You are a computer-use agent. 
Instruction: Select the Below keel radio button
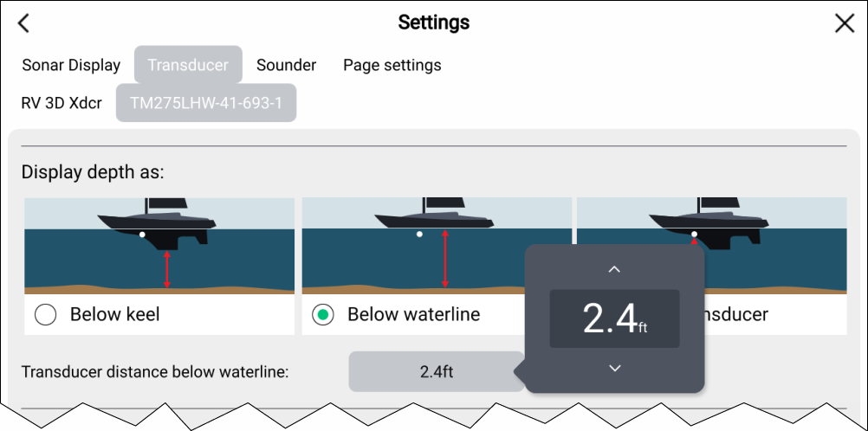tap(45, 315)
